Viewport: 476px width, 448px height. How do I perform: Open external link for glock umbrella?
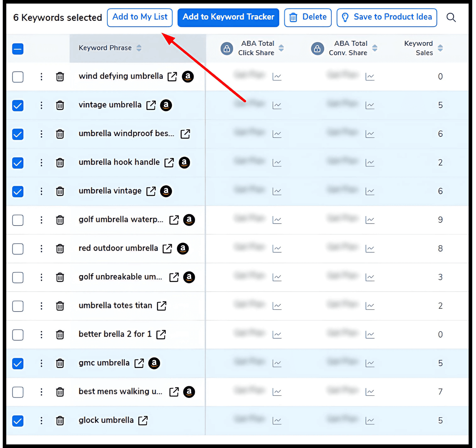click(x=143, y=420)
